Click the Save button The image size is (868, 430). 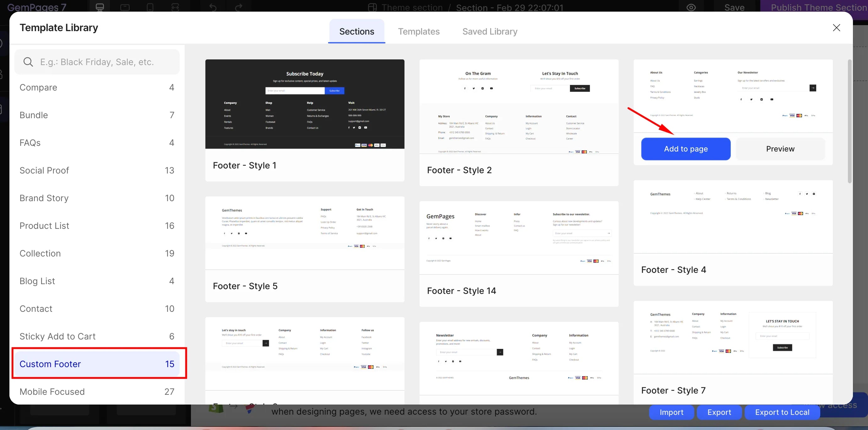[x=734, y=7]
